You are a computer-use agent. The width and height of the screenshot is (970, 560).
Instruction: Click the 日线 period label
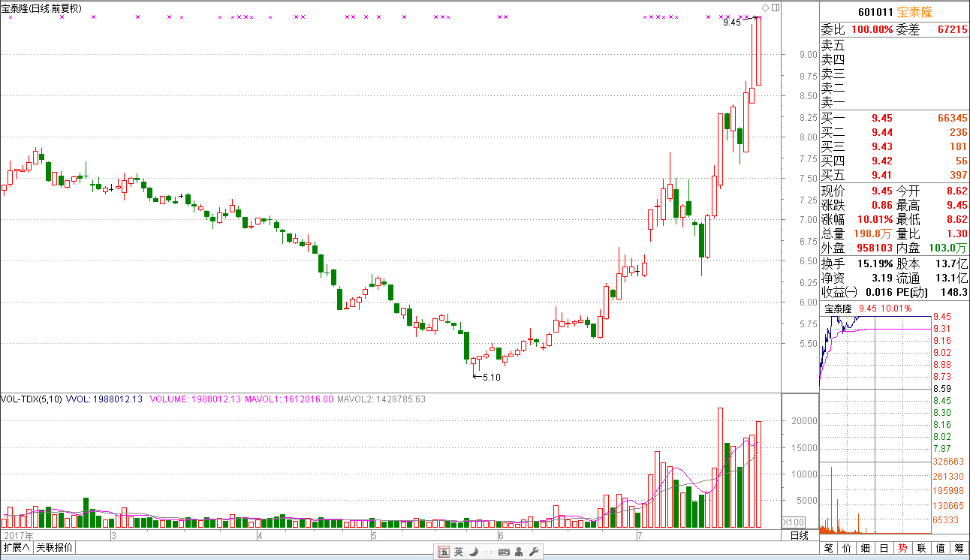(800, 535)
